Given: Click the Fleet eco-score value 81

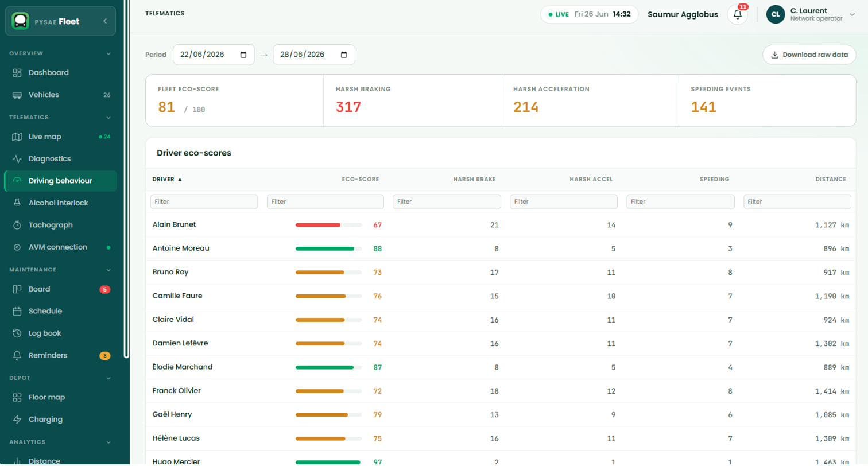Looking at the screenshot, I should tap(166, 107).
